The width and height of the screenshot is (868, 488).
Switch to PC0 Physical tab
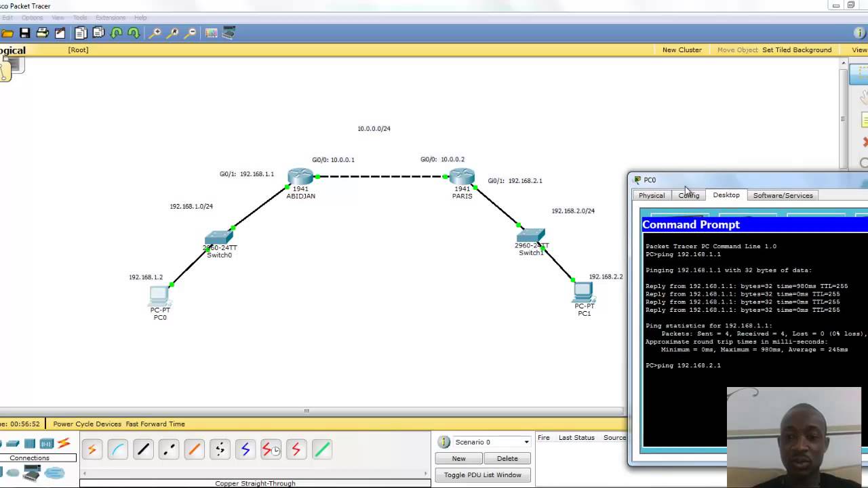652,195
